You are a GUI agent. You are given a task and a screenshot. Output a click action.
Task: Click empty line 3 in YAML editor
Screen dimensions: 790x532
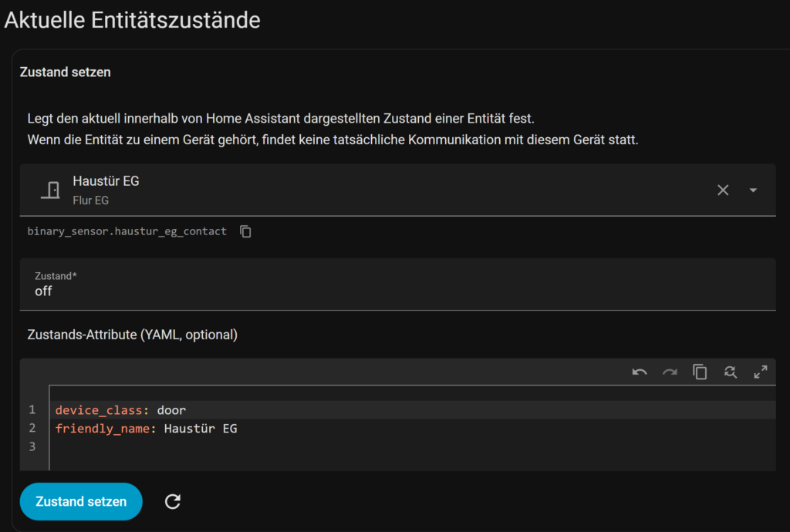point(309,446)
